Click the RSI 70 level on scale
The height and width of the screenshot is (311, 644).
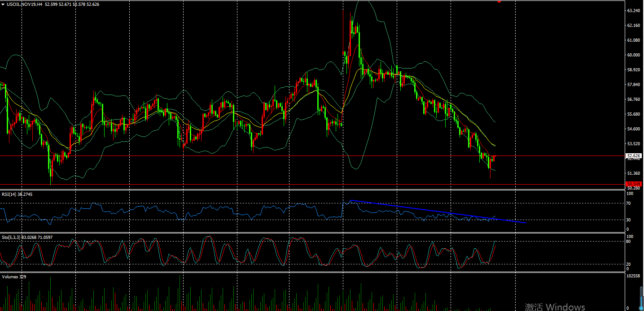point(629,203)
